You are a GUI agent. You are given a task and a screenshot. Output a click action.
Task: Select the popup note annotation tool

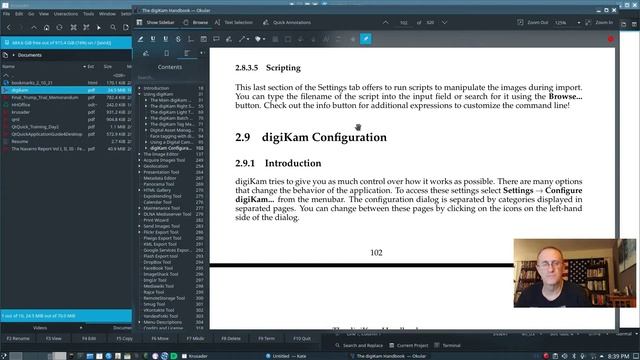pyautogui.click(x=216, y=39)
